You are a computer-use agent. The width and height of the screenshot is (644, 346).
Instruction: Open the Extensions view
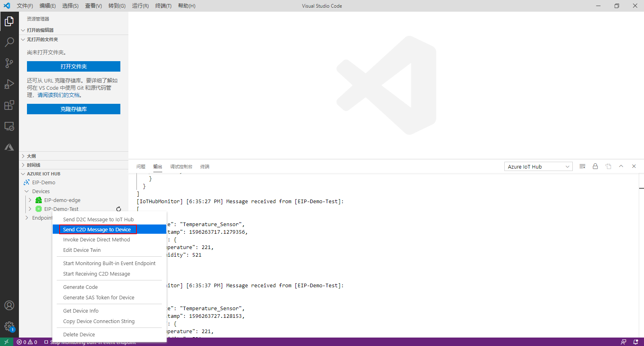coord(9,105)
